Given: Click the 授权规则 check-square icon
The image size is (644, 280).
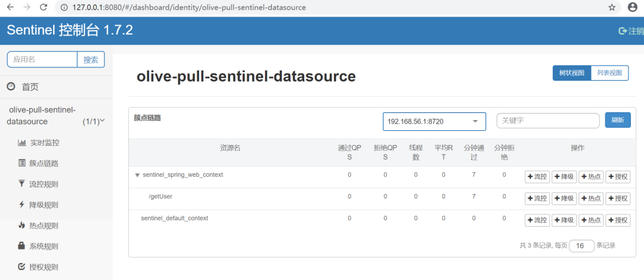Looking at the screenshot, I should [22, 267].
